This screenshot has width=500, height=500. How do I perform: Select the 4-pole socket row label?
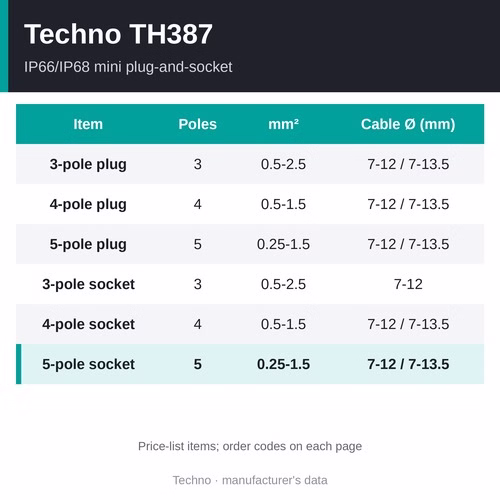click(88, 324)
